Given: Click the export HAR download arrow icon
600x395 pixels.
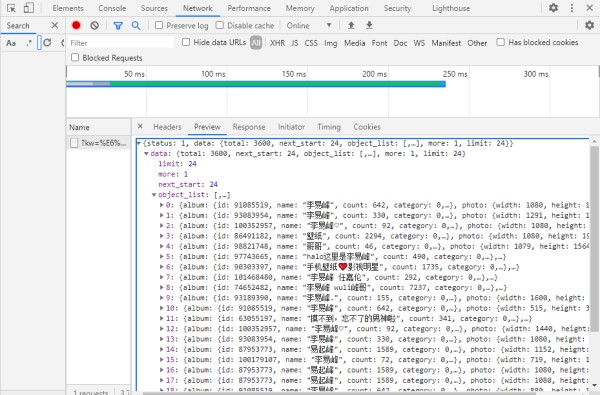Looking at the screenshot, I should pyautogui.click(x=369, y=25).
